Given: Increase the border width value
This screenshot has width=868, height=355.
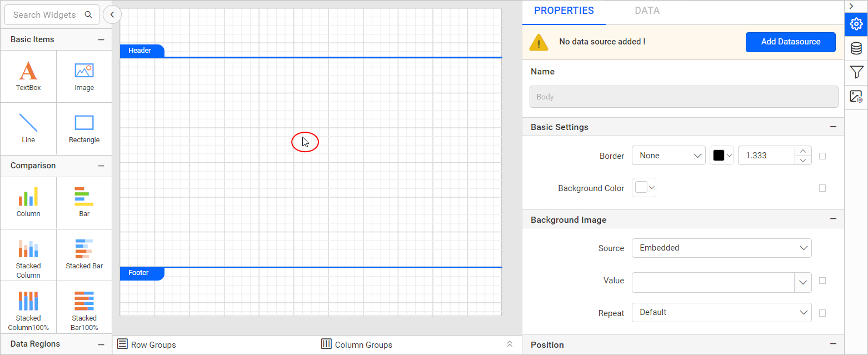Looking at the screenshot, I should tap(803, 151).
